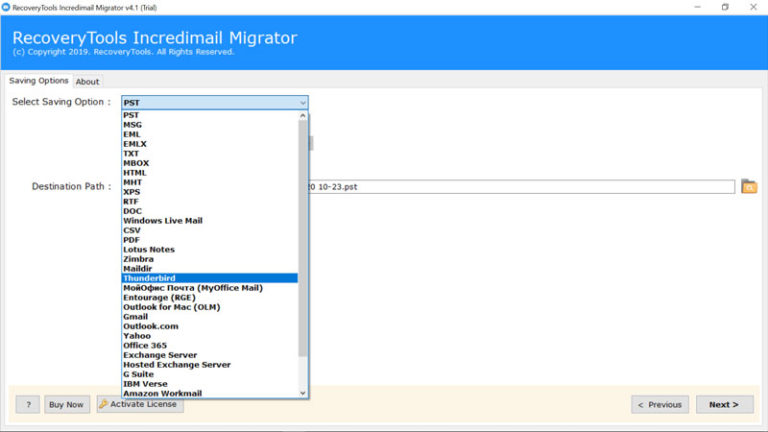Choose Thunderbird from the saving options list

pos(148,278)
